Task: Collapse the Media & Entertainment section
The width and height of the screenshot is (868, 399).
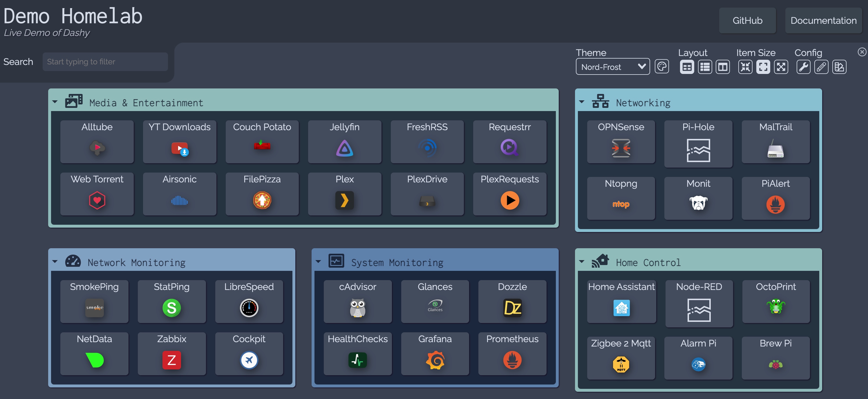Action: pos(55,102)
